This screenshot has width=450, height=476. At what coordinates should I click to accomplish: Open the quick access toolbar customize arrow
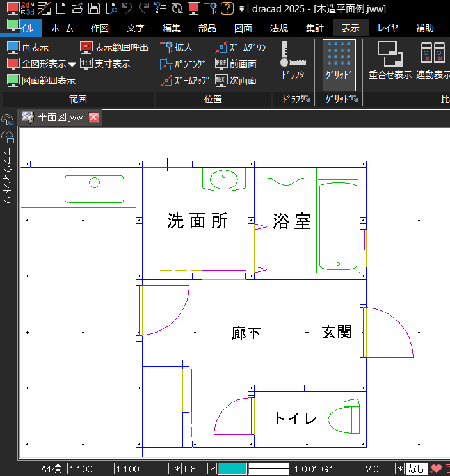[241, 9]
